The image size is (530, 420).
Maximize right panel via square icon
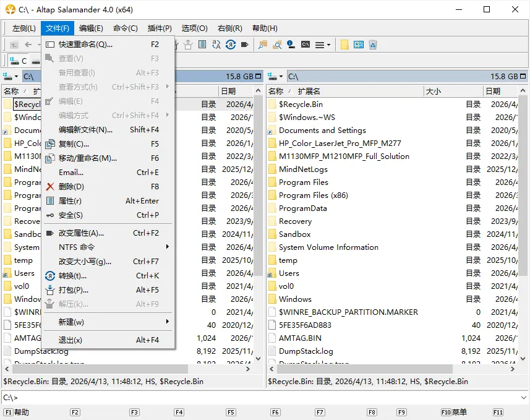point(523,76)
